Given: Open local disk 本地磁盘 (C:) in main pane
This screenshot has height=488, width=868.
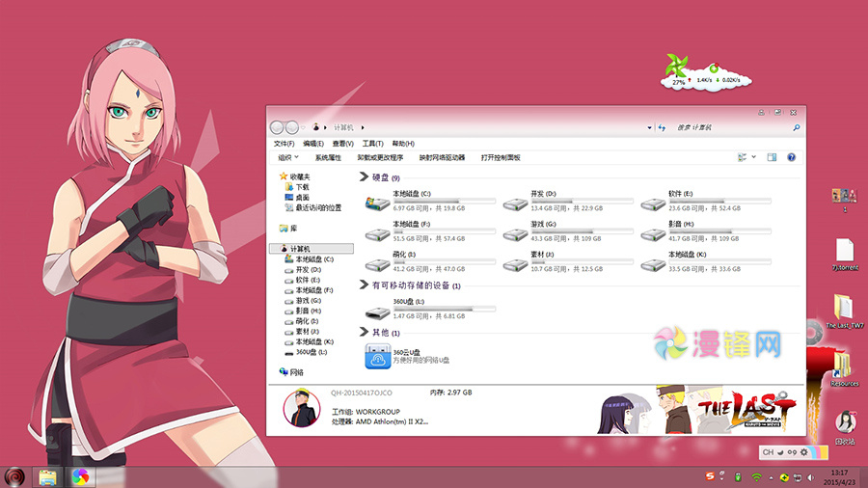Looking at the screenshot, I should (429, 202).
